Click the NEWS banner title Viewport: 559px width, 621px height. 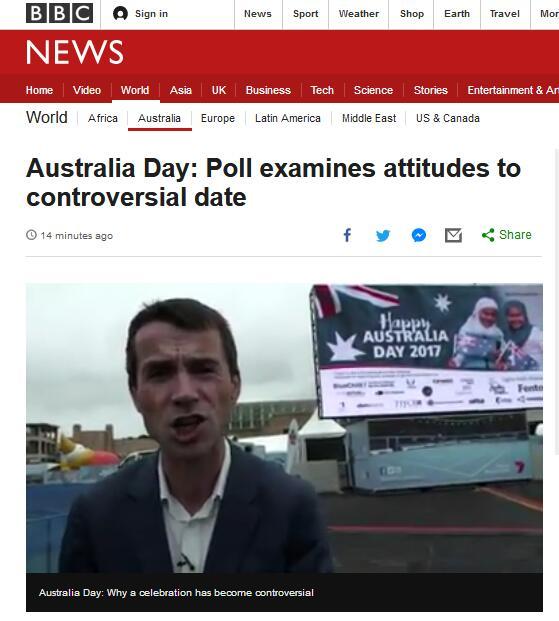click(74, 52)
